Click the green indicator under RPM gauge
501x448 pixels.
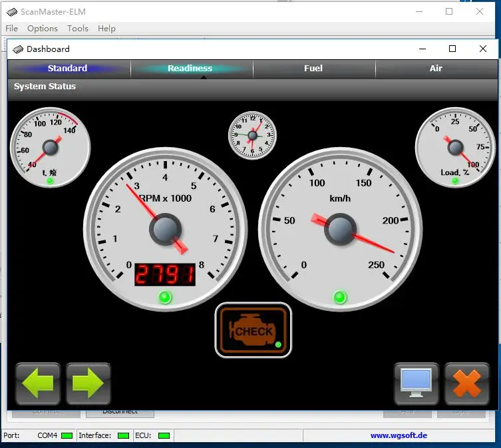tap(165, 298)
